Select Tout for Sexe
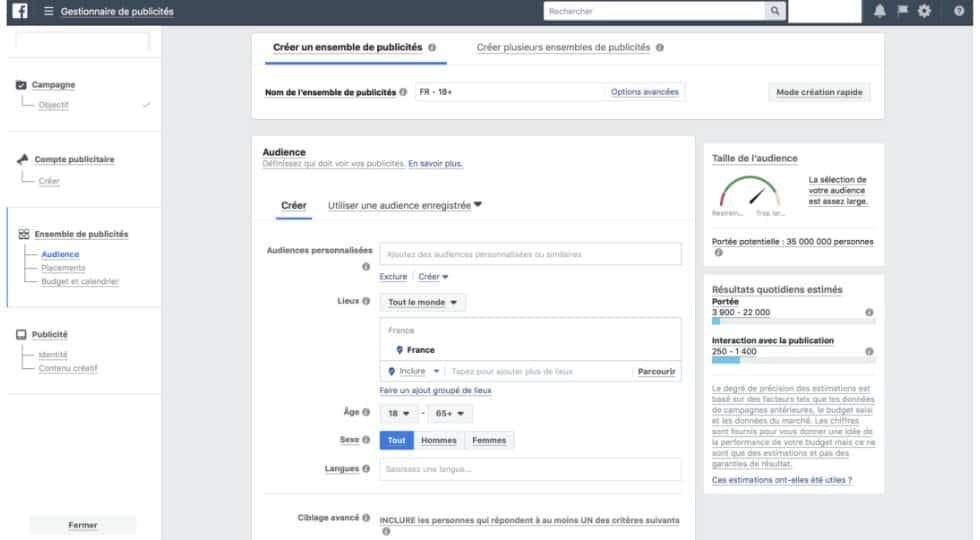Image resolution: width=980 pixels, height=540 pixels. (396, 440)
